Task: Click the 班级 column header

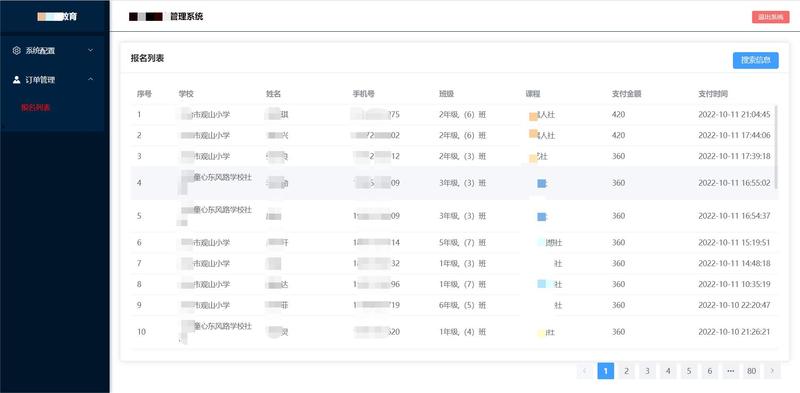Action: tap(446, 94)
